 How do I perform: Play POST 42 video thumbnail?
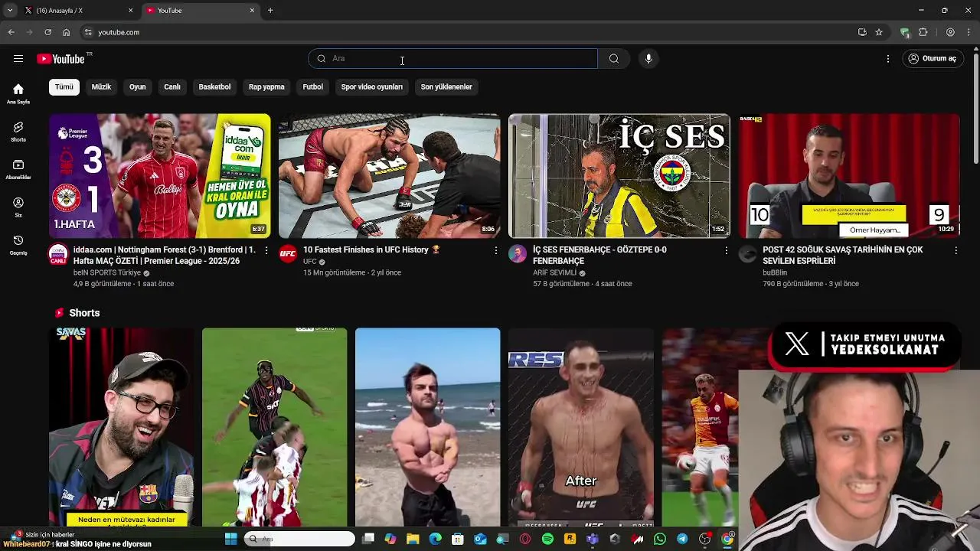point(849,176)
